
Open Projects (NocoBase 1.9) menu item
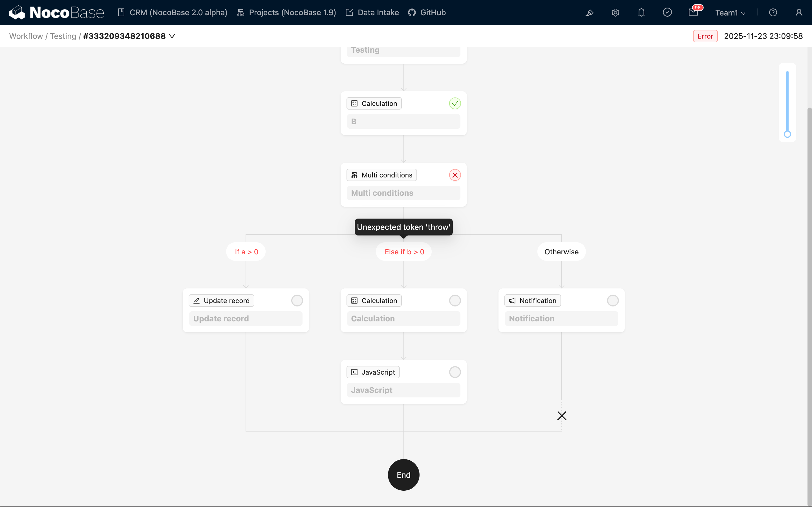[286, 13]
